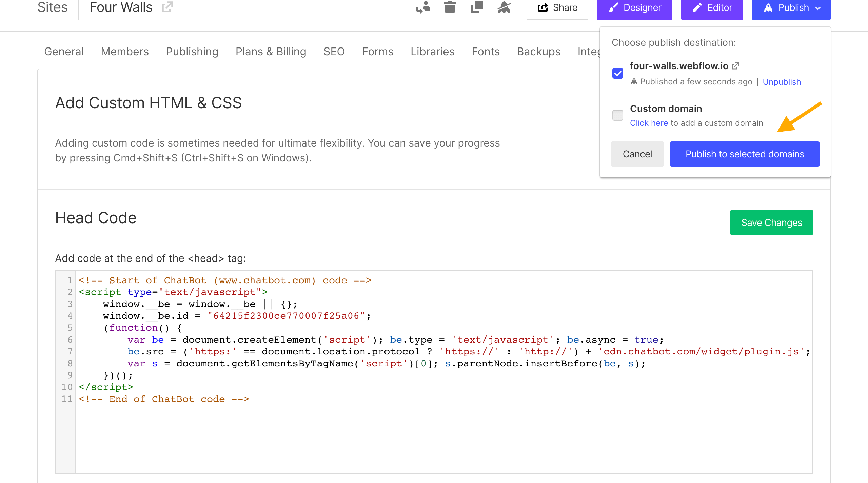This screenshot has width=868, height=483.
Task: Click the crossed-out rocket unpublish icon
Action: (504, 7)
